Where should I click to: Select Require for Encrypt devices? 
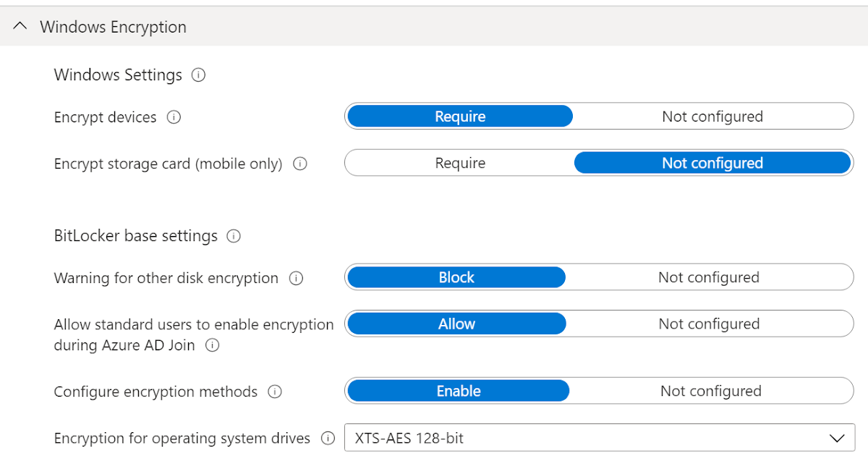(460, 116)
